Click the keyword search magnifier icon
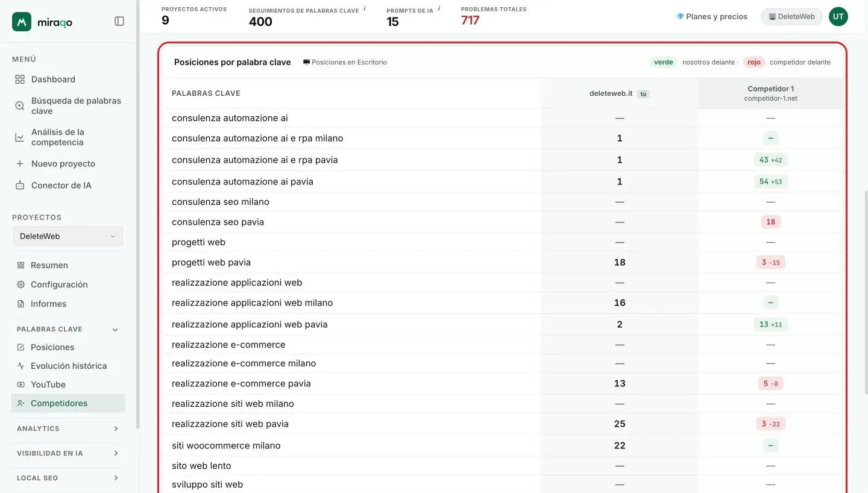The image size is (868, 493). (20, 106)
